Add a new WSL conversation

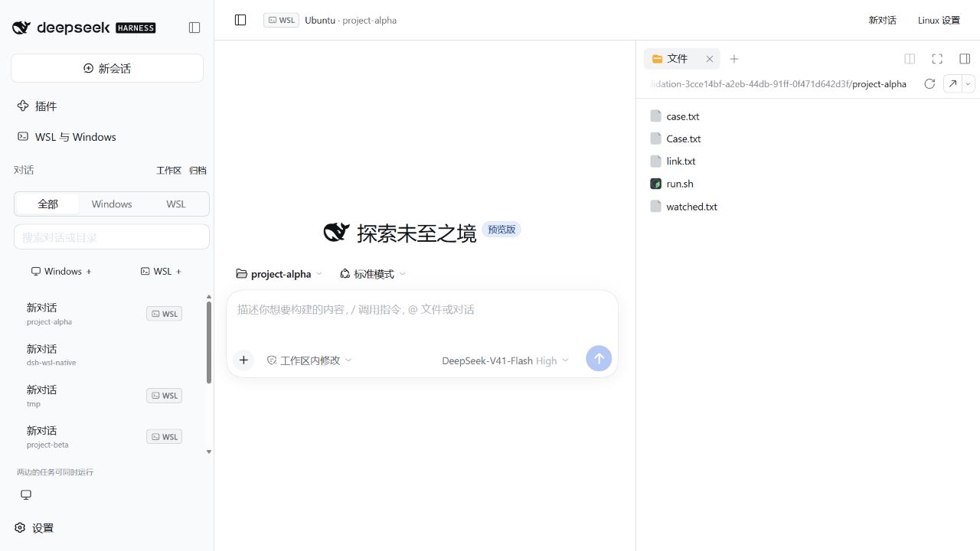pyautogui.click(x=161, y=271)
